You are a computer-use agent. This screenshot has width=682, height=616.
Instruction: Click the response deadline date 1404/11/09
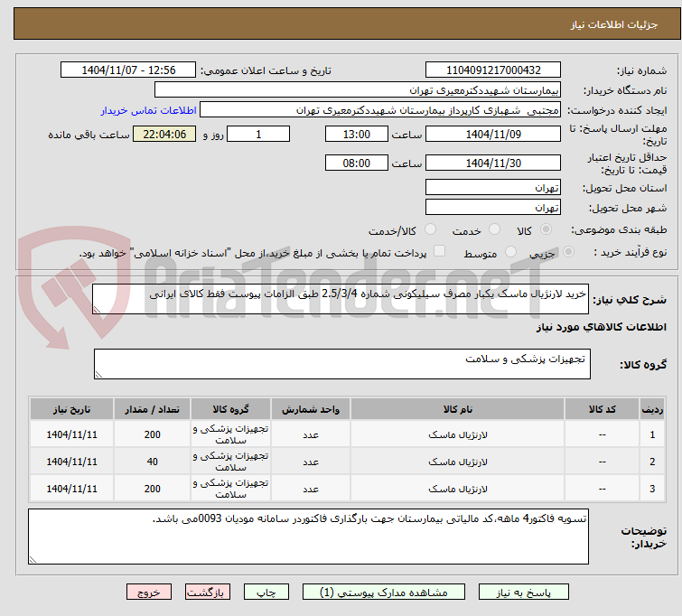(x=493, y=134)
